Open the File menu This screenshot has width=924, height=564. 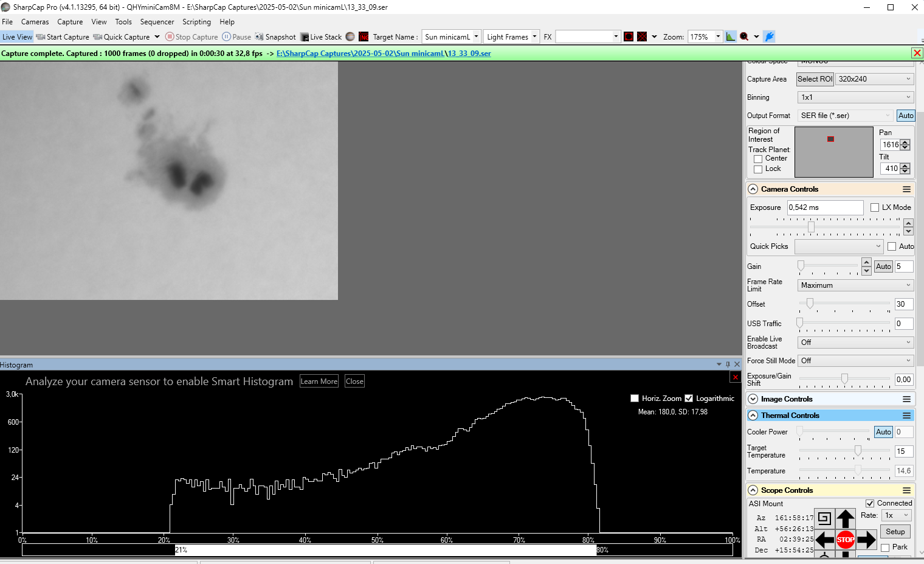click(7, 22)
